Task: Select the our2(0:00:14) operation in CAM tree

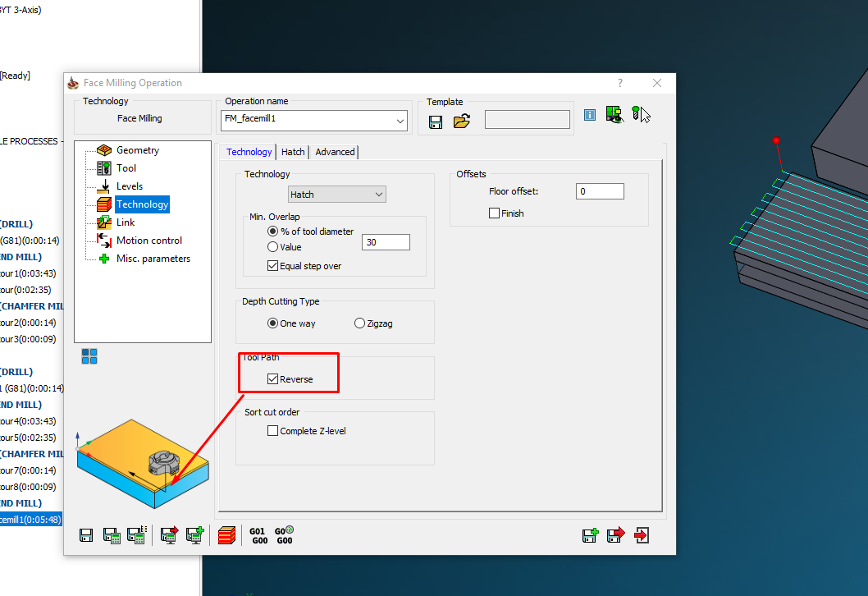Action: pyautogui.click(x=28, y=323)
